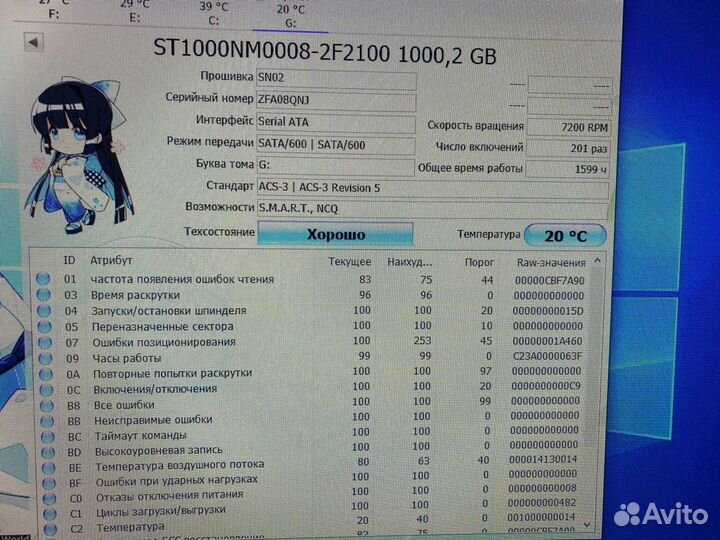
Task: Select row Повторные попытки раскрутки
Action: coord(312,372)
